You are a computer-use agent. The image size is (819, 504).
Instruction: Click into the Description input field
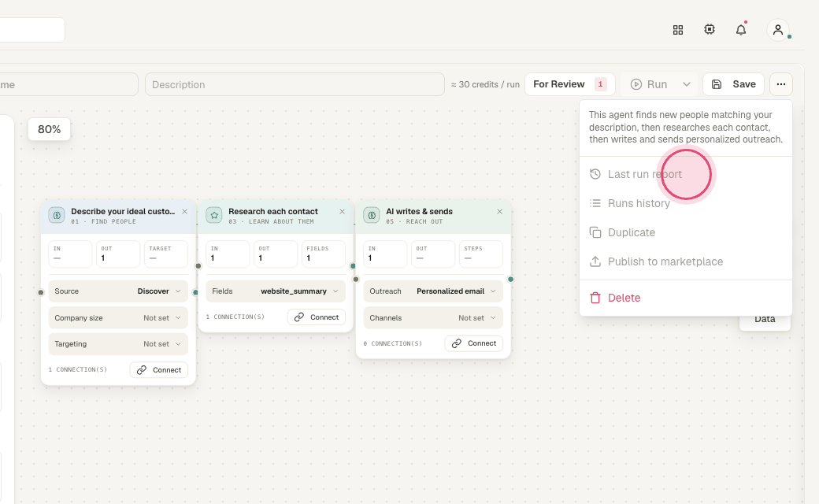(295, 84)
